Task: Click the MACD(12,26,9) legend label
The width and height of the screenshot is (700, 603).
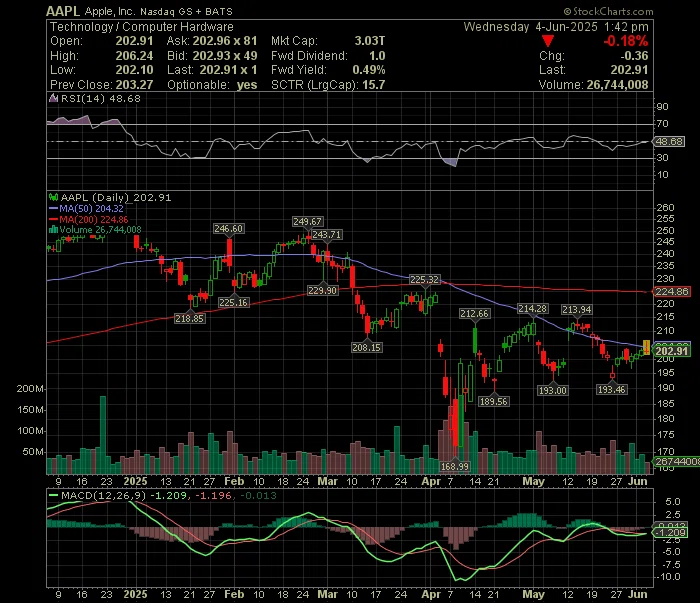Action: click(x=104, y=495)
